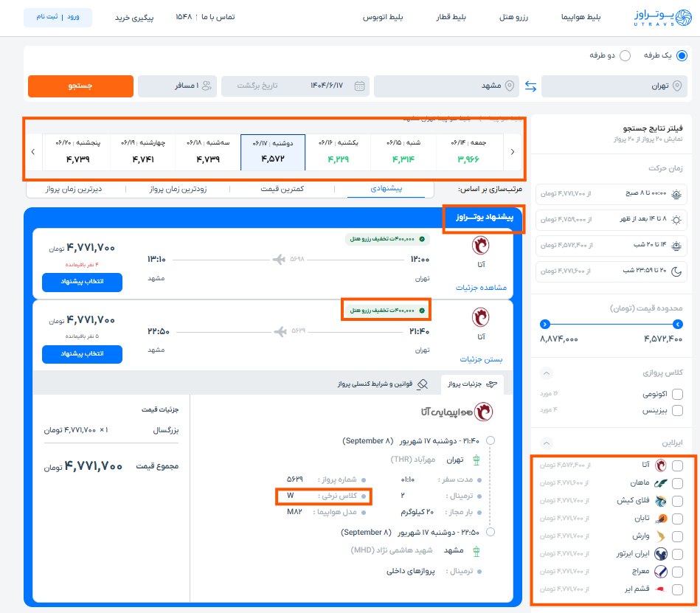Click the sun icon for 8 to 14 slot

click(677, 220)
